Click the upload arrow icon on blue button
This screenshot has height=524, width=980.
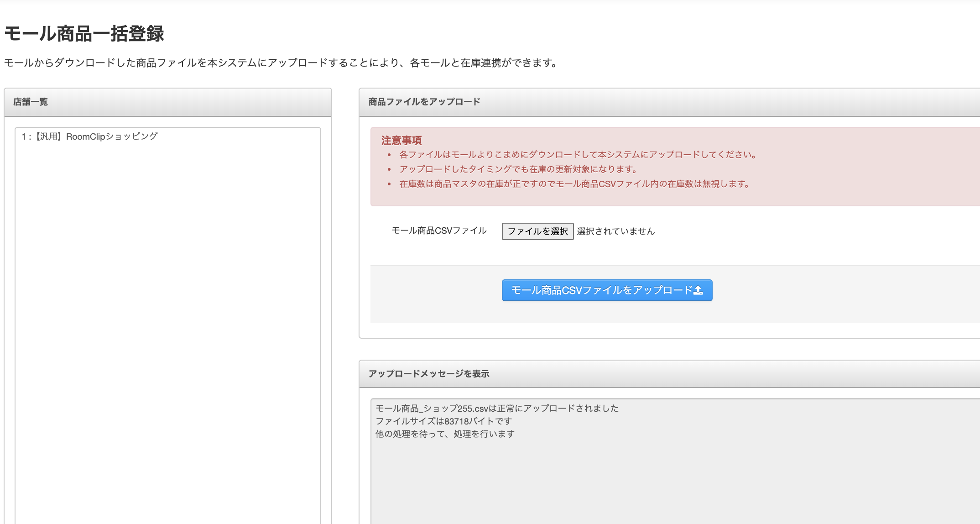(698, 290)
